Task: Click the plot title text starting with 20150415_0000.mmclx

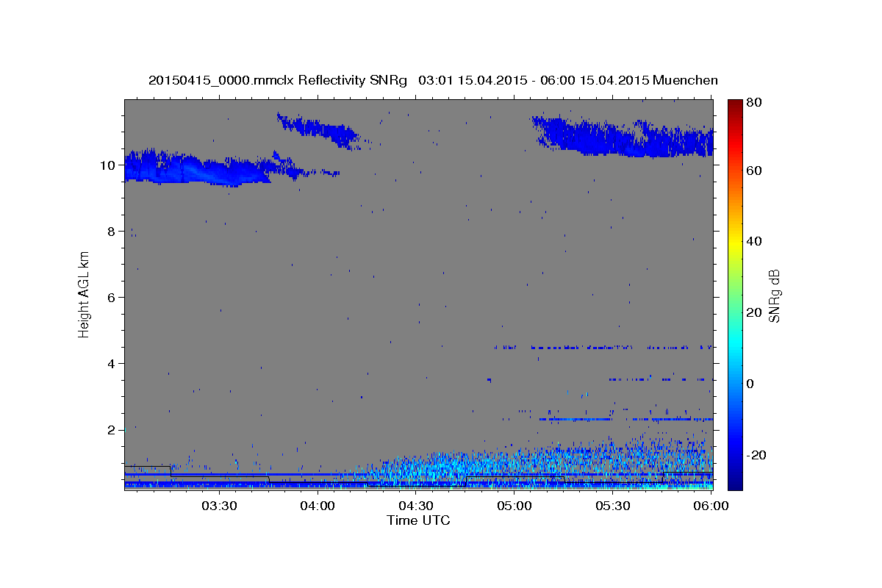Action: tap(433, 79)
